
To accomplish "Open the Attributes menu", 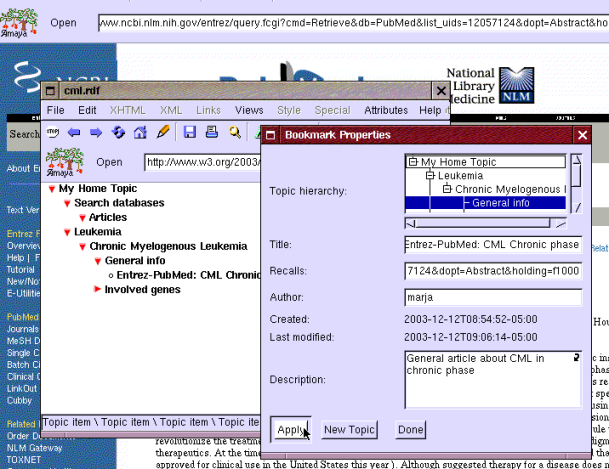I will (x=385, y=110).
